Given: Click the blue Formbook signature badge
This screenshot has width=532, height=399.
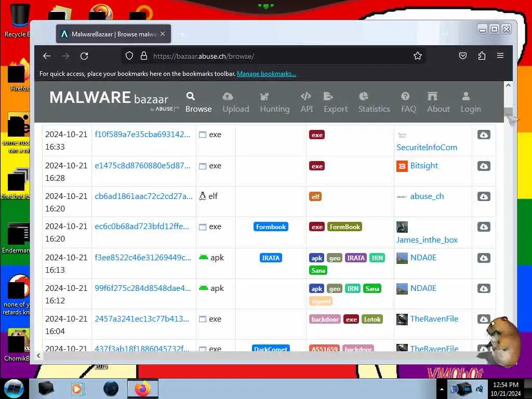Looking at the screenshot, I should coord(271,227).
